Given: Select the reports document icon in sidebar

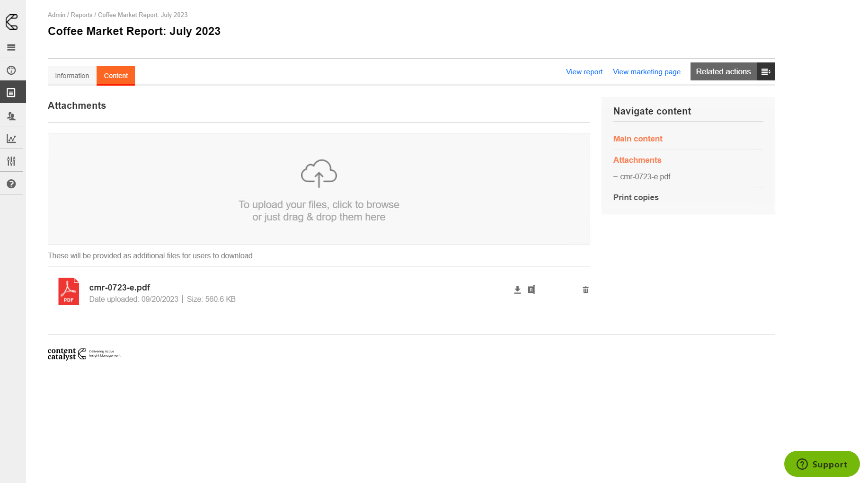Looking at the screenshot, I should coord(11,93).
